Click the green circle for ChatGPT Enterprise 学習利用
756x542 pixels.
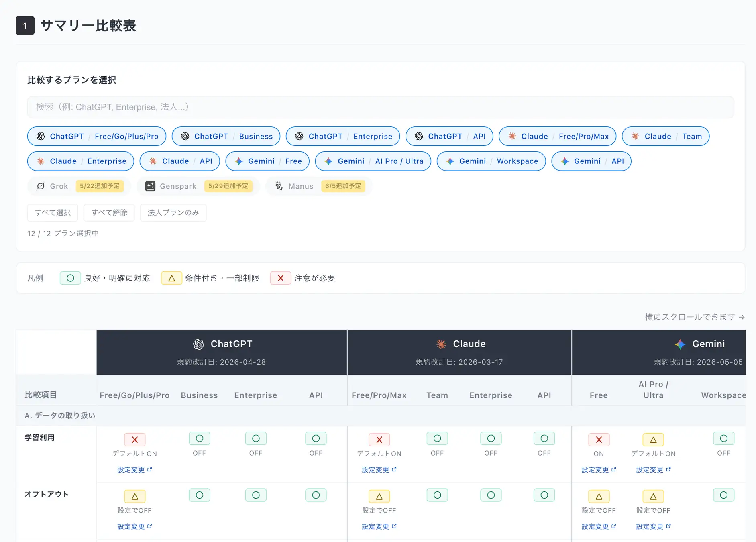[x=256, y=438]
